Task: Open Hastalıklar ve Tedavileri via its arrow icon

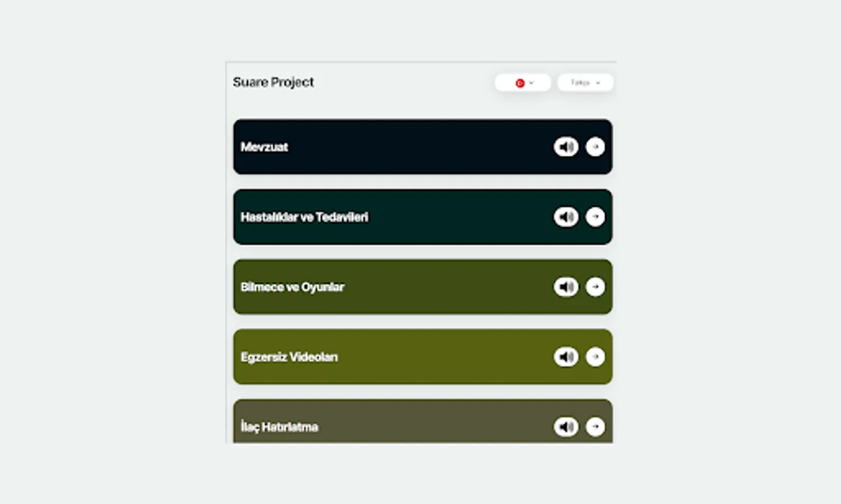Action: click(x=595, y=217)
